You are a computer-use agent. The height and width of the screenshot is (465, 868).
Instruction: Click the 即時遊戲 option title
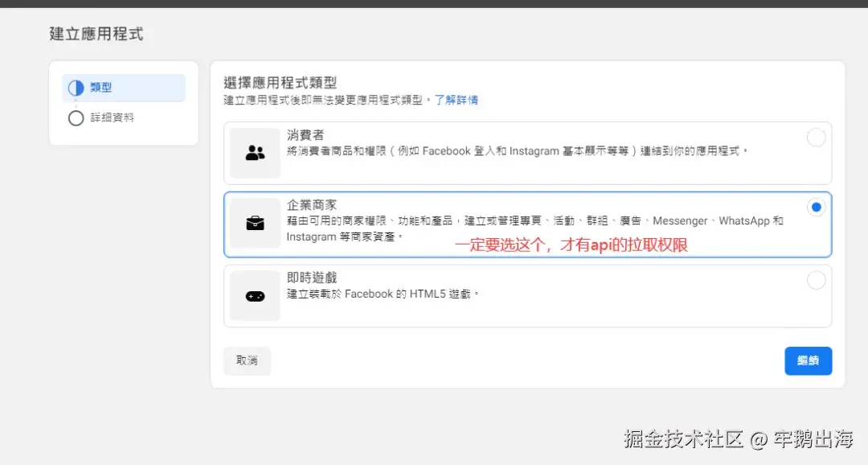(x=312, y=278)
